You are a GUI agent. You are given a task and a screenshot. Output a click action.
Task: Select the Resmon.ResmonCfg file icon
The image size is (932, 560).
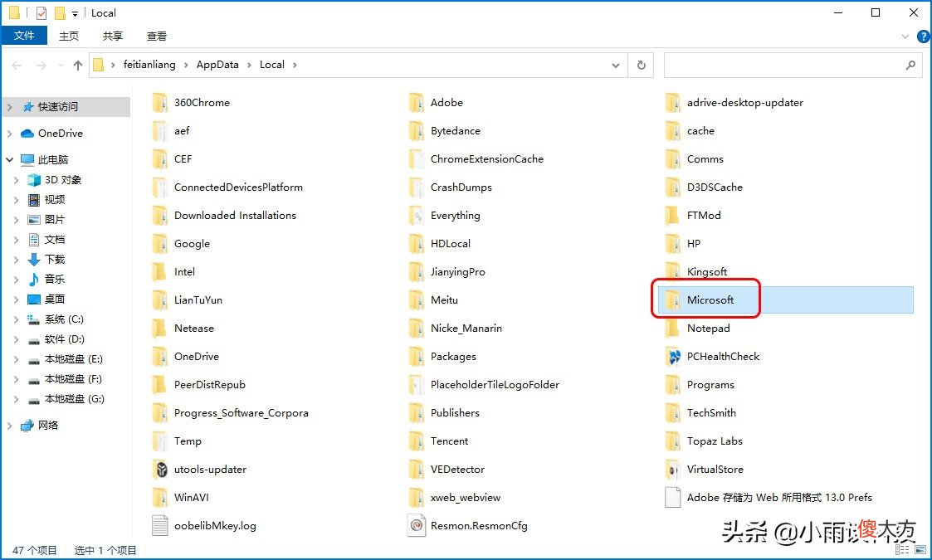pos(417,525)
